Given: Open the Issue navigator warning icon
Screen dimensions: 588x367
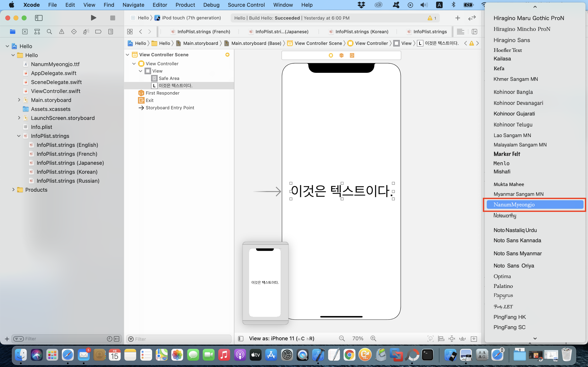Looking at the screenshot, I should click(62, 32).
